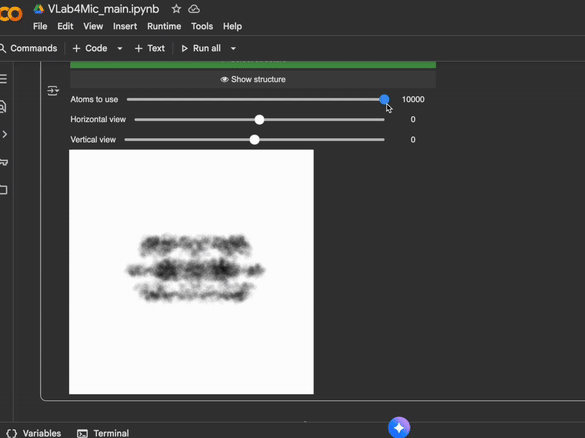The height and width of the screenshot is (438, 585).
Task: Click the Atoms to use slider handle
Action: click(x=384, y=99)
